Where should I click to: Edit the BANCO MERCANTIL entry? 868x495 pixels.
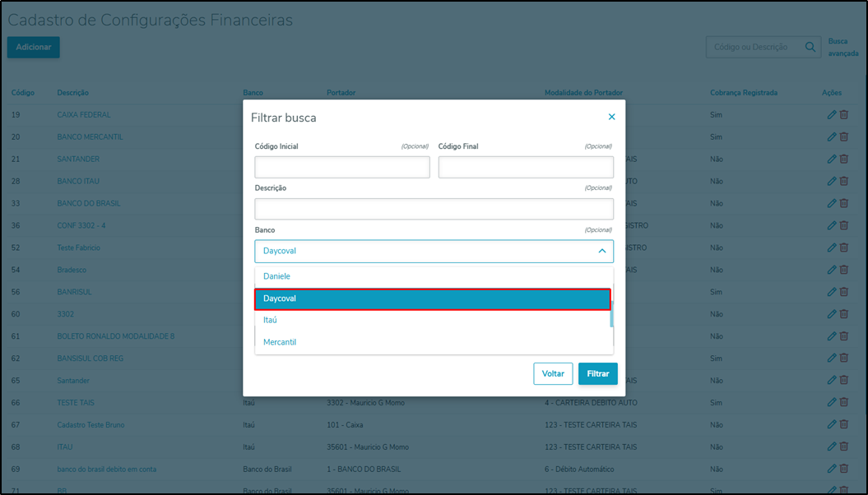click(x=832, y=136)
